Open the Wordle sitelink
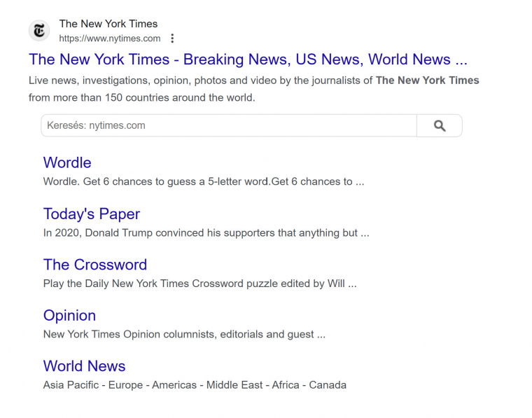The width and height of the screenshot is (532, 418). click(67, 162)
